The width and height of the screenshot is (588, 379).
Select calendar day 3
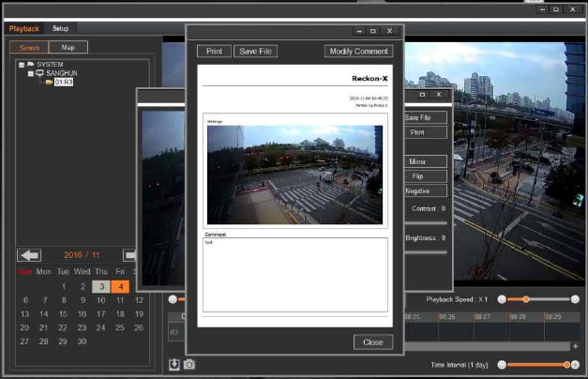coord(101,287)
